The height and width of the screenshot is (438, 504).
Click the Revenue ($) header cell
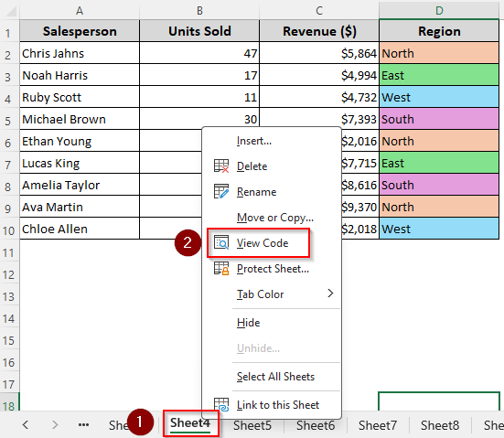[x=319, y=31]
